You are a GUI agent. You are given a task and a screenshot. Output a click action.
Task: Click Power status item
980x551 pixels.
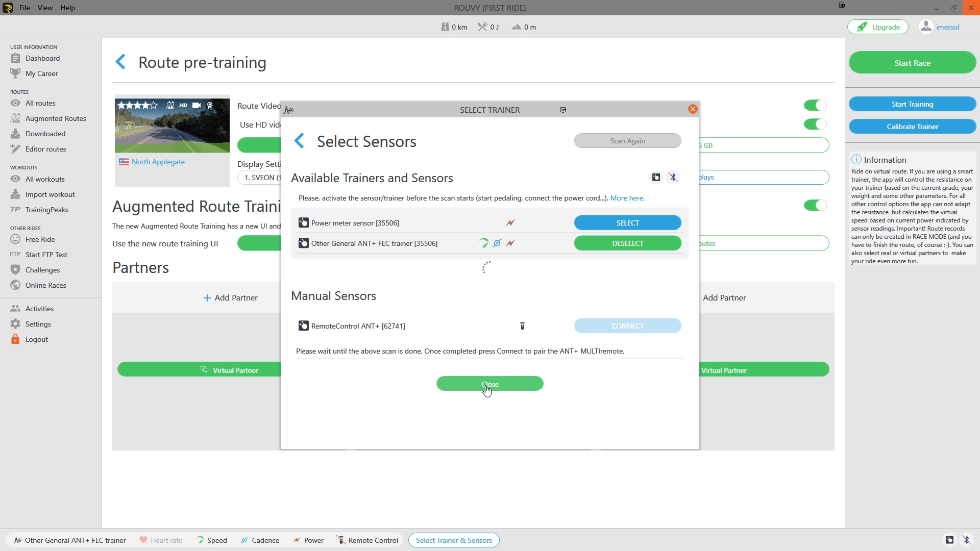308,540
